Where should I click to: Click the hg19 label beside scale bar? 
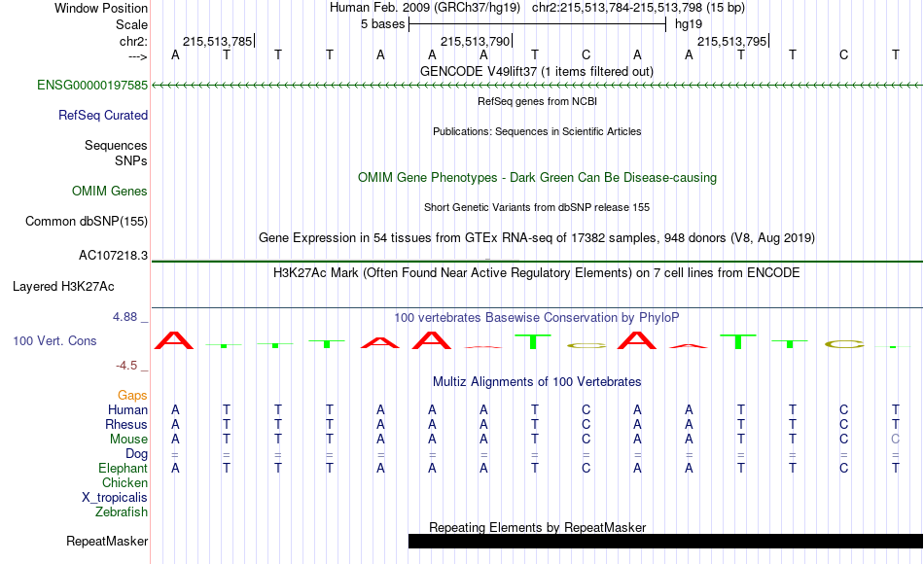tap(689, 24)
